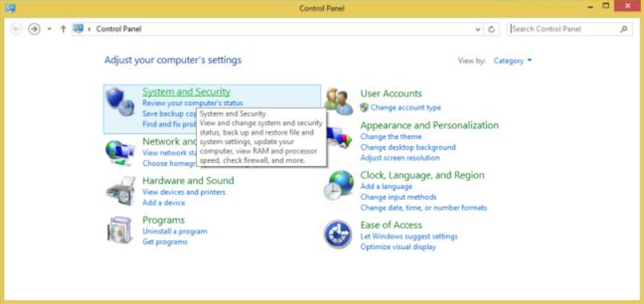Open the System and Security shield icon
The image size is (644, 304).
120,102
